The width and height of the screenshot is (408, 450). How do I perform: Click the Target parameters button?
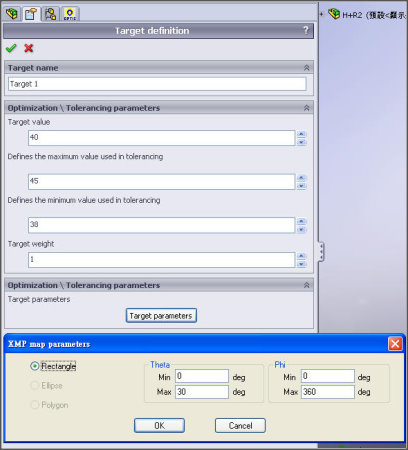[161, 315]
